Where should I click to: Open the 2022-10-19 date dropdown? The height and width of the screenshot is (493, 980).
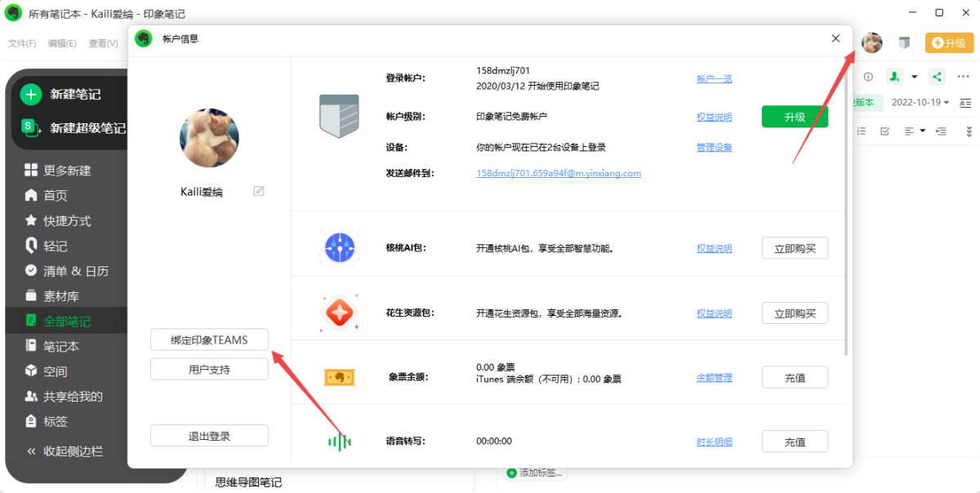click(x=920, y=102)
